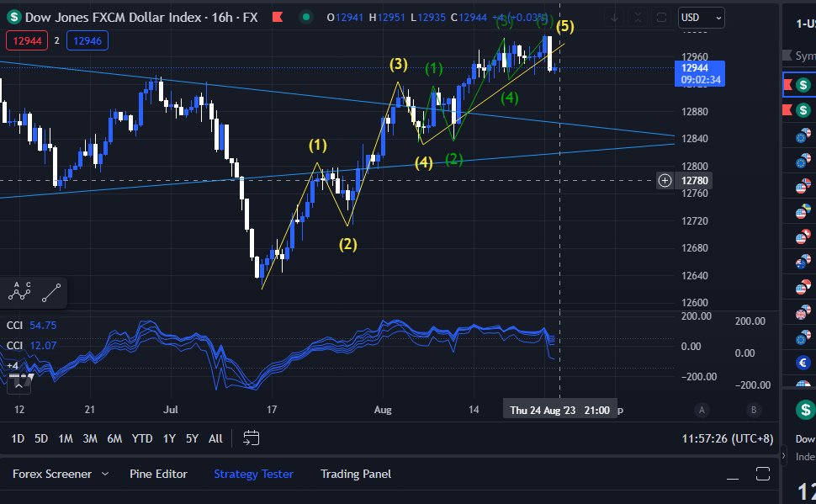Viewport: 816px width, 504px height.
Task: Expand the Forex Screener dropdown chevron
Action: (x=105, y=474)
